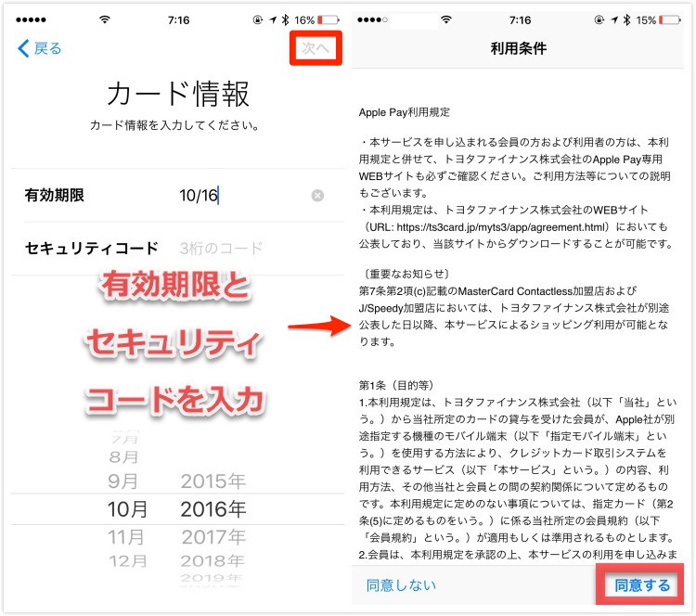The width and height of the screenshot is (696, 616).
Task: Clear the 有効期限 field with the x icon
Action: point(317,195)
